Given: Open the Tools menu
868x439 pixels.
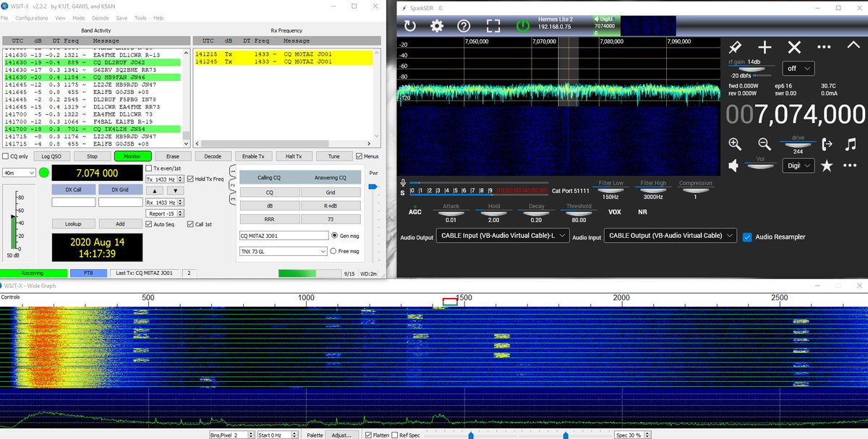Looking at the screenshot, I should (140, 17).
